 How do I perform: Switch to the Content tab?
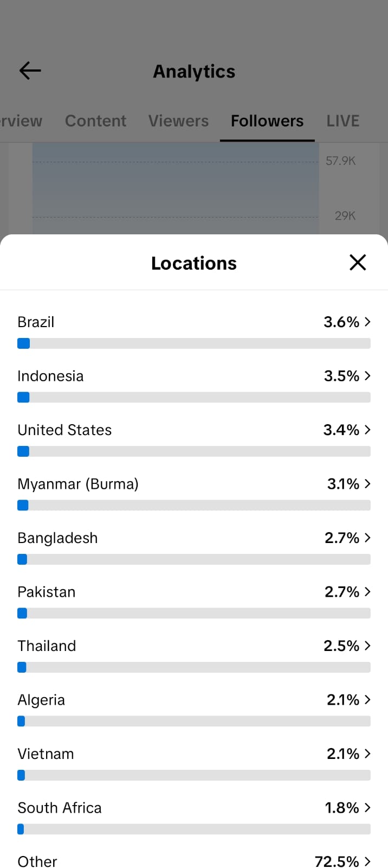(x=95, y=120)
